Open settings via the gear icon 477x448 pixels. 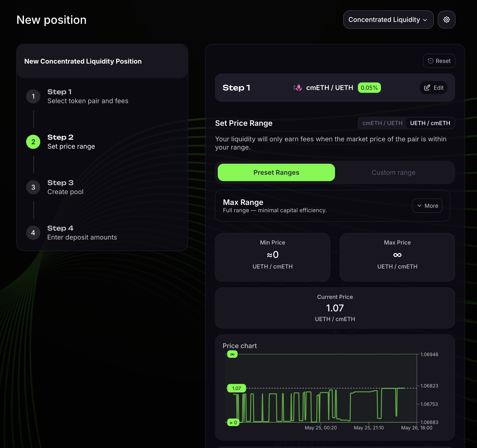click(446, 20)
